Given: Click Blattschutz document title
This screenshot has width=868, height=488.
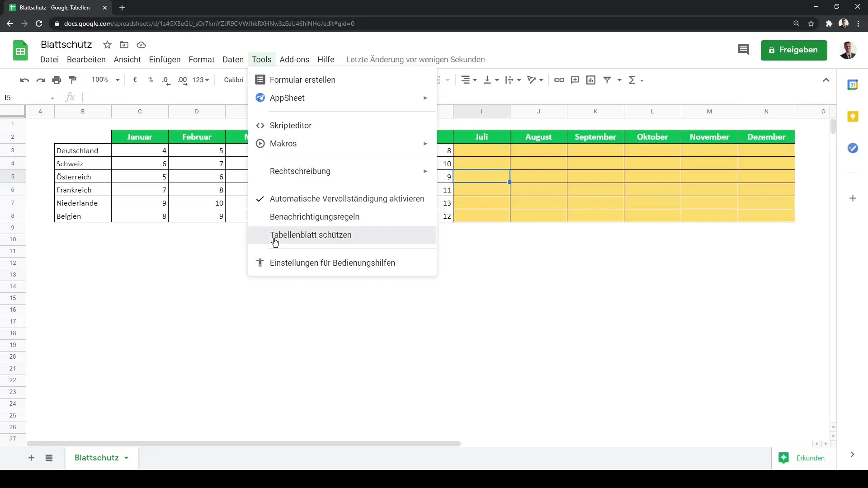Looking at the screenshot, I should click(x=66, y=44).
